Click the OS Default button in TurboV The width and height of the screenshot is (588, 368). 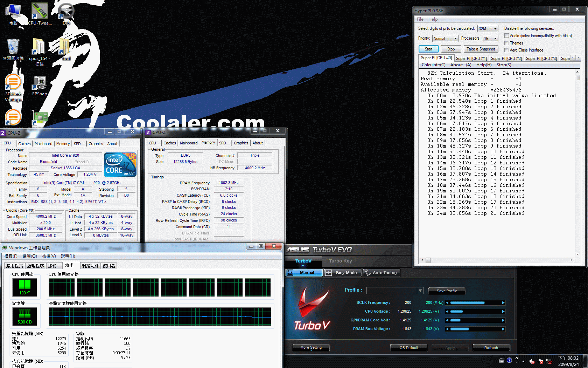tap(409, 348)
